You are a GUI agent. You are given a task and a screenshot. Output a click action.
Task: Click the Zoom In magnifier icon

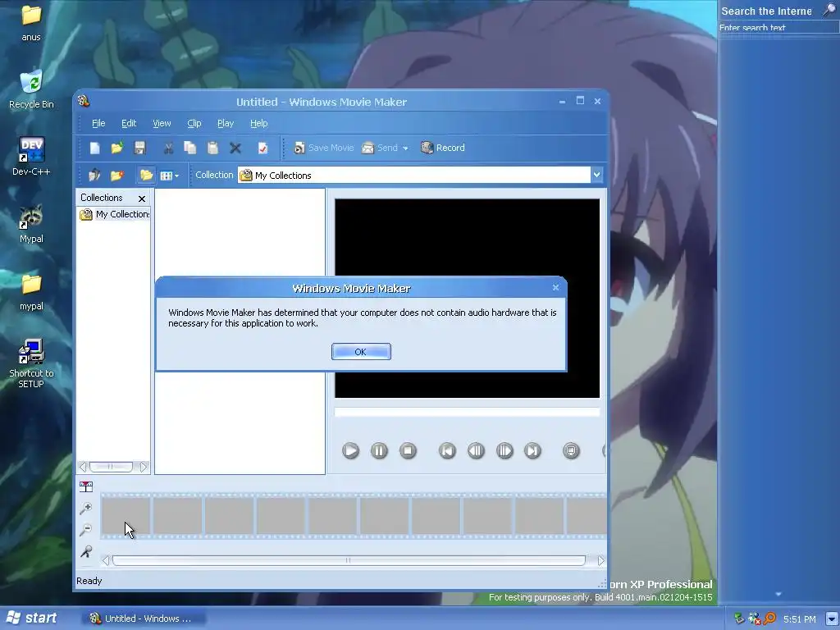pos(85,509)
